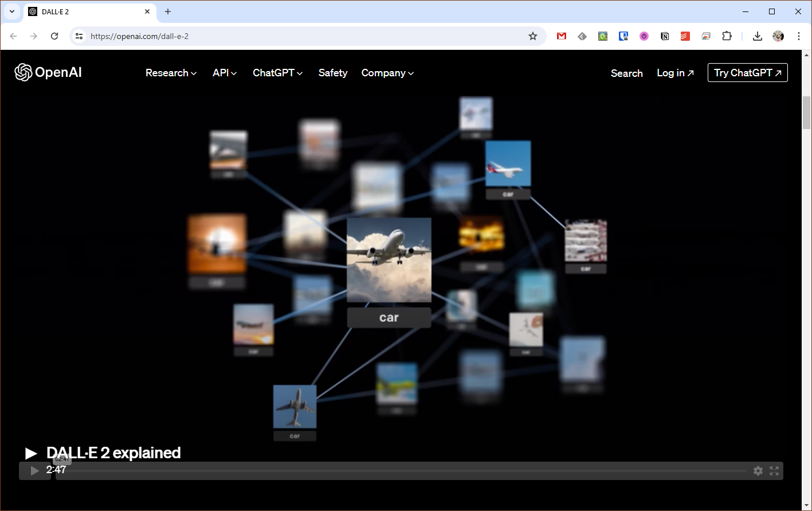Click the Log in link

pos(675,73)
